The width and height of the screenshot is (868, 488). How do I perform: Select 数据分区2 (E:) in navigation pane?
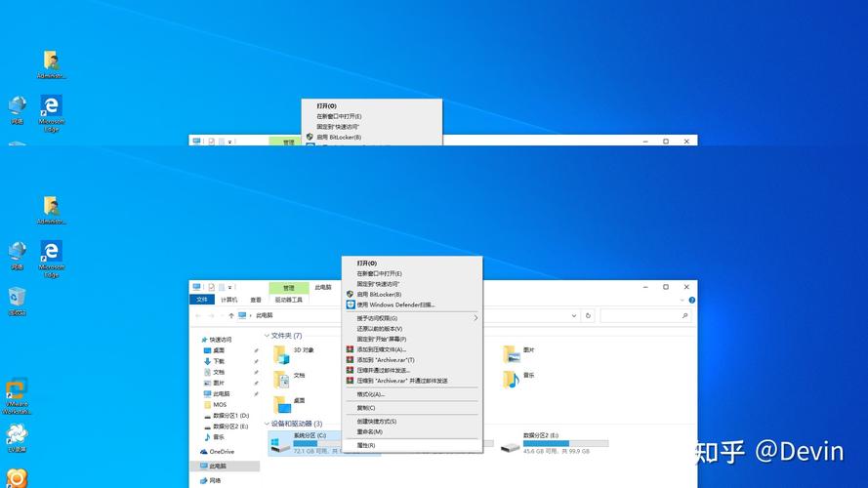[227, 427]
